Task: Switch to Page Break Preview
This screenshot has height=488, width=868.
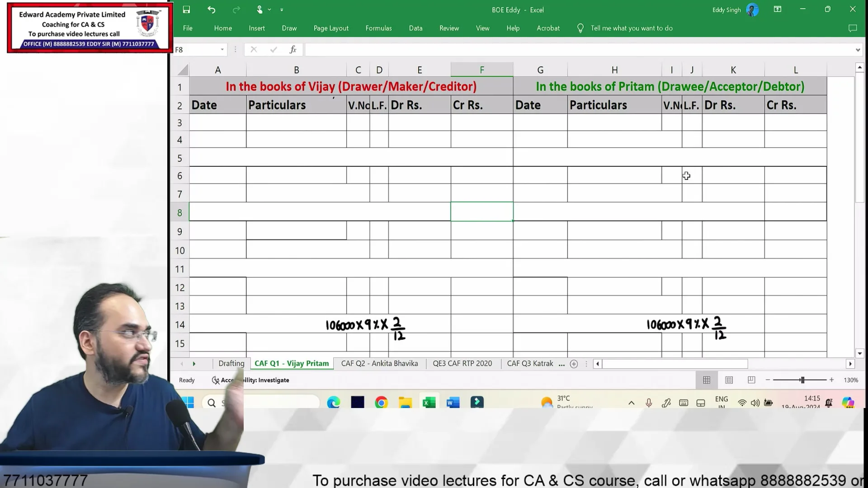Action: (x=751, y=380)
